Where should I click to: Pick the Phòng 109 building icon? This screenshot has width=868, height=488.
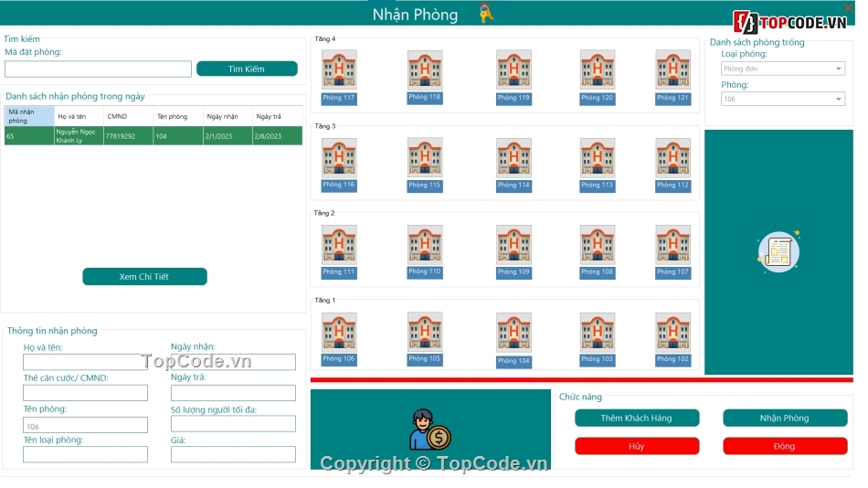513,245
